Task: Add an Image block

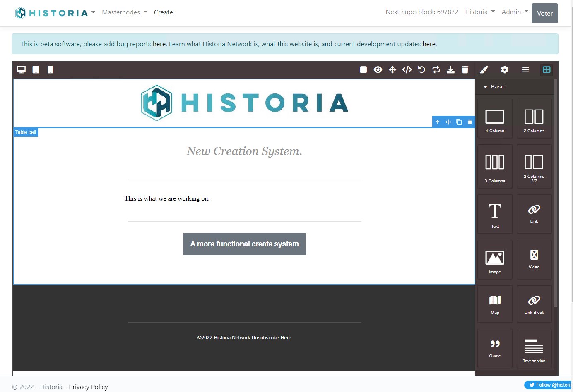Action: click(495, 260)
